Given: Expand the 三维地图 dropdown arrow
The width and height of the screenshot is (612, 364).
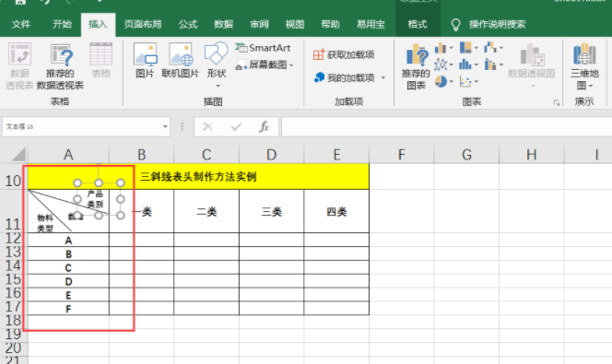Looking at the screenshot, I should coord(591,86).
